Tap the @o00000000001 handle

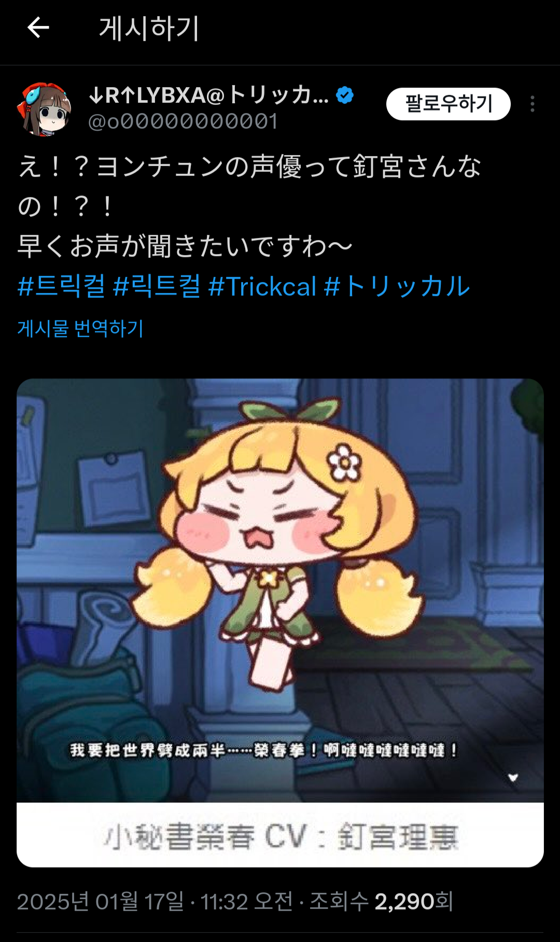point(183,121)
